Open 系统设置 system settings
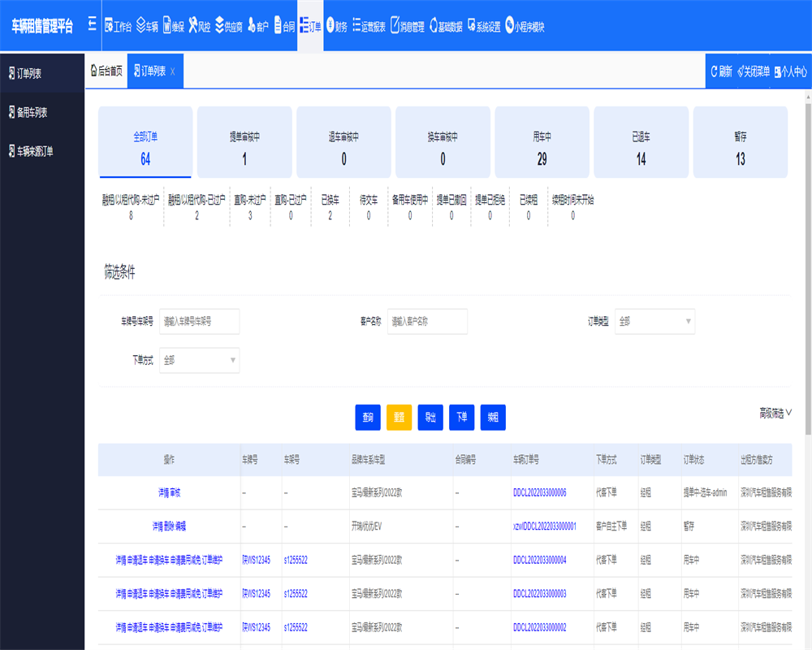The image size is (812, 650). tap(484, 26)
